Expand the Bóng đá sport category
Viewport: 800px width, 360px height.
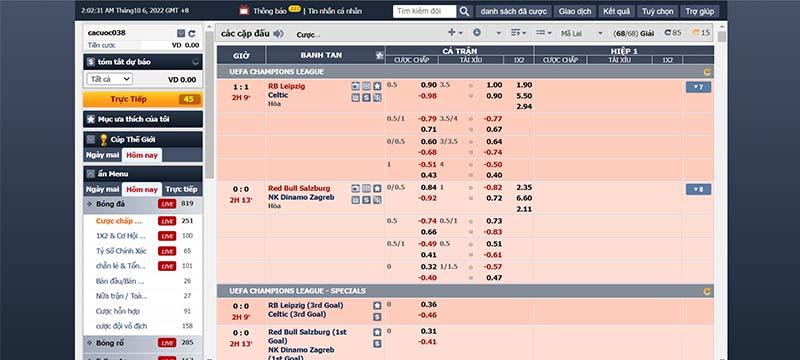tap(143, 204)
